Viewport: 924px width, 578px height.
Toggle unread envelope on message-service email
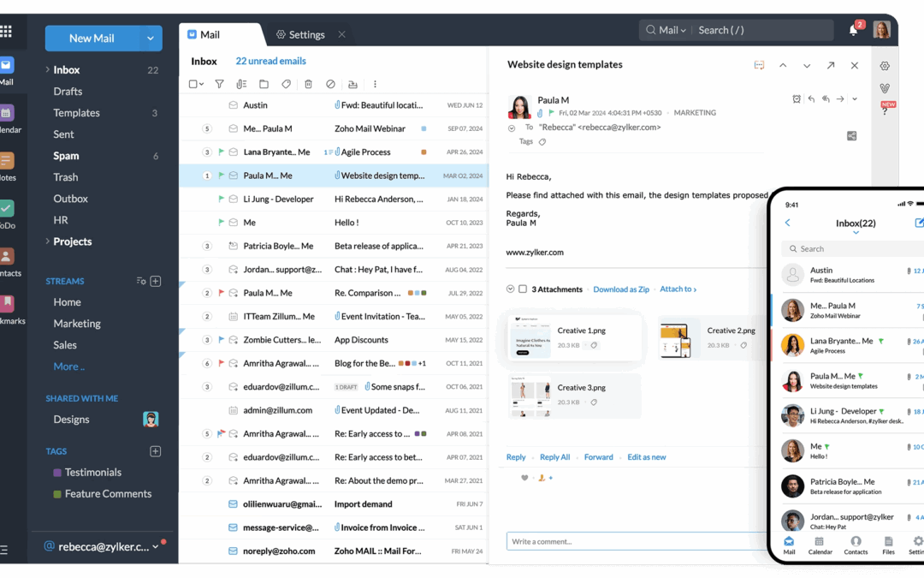click(x=234, y=527)
